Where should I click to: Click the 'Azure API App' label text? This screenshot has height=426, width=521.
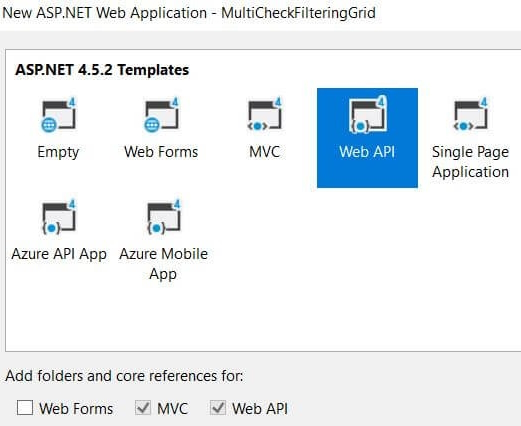[59, 255]
